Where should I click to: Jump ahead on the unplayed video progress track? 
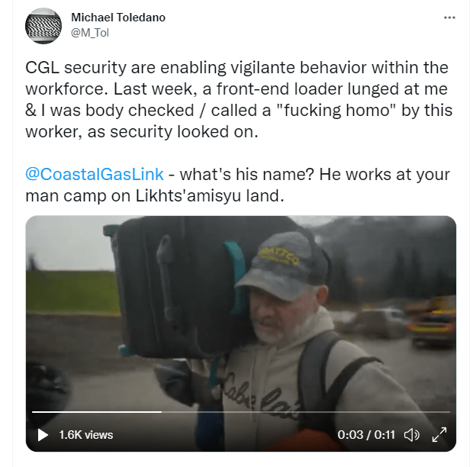click(306, 412)
